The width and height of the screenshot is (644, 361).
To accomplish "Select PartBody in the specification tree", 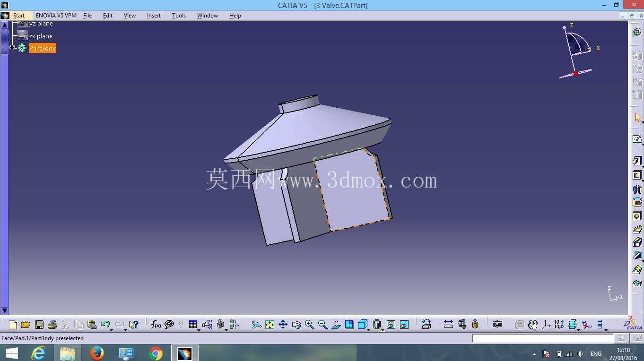I will 43,48.
